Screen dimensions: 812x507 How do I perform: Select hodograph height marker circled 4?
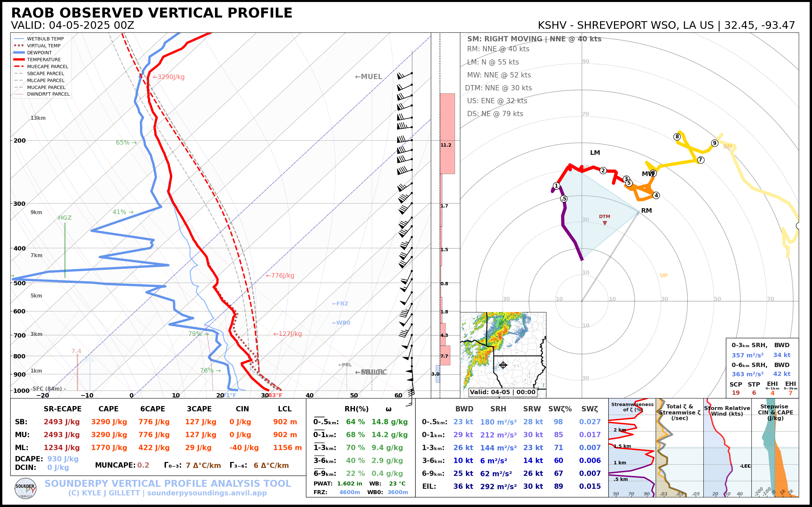656,195
